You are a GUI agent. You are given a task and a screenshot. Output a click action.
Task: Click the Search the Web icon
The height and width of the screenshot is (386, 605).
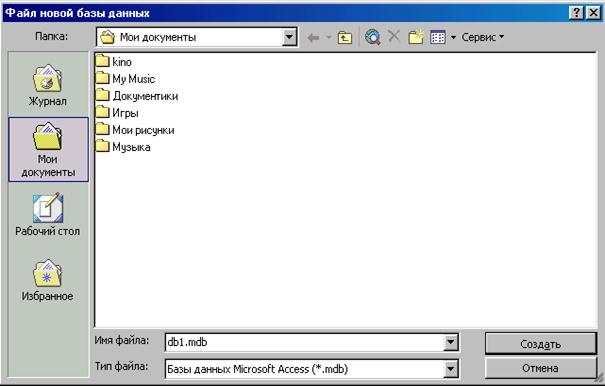(x=373, y=37)
